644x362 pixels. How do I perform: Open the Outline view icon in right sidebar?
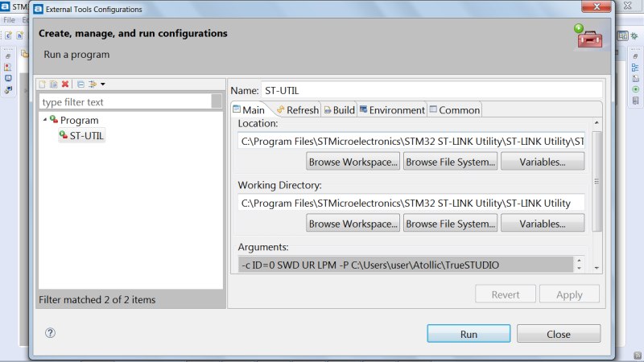(635, 68)
